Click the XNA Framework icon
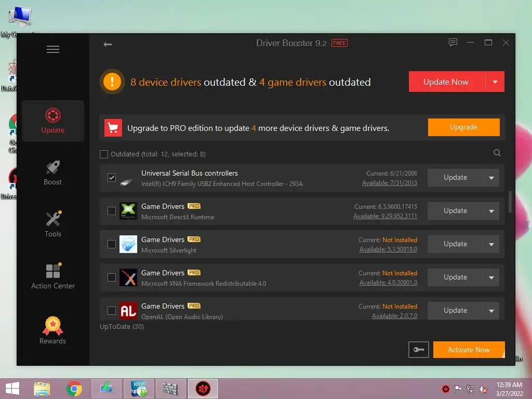 128,277
